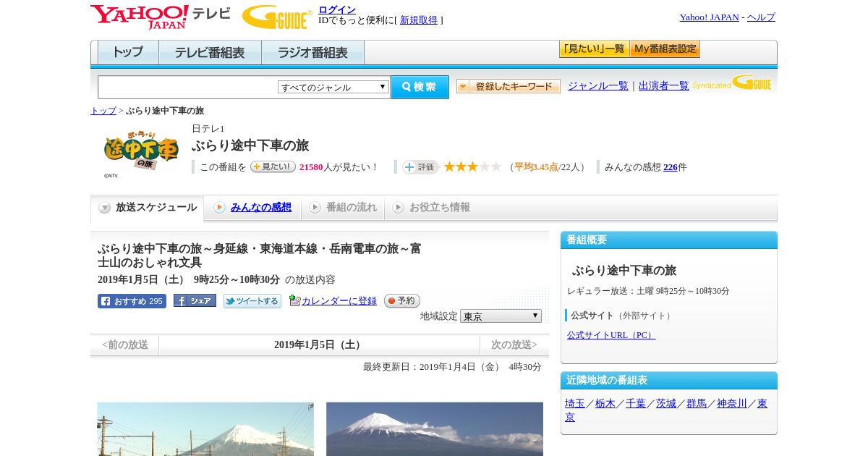
Task: Open the トップ navigation tab
Action: (x=128, y=53)
